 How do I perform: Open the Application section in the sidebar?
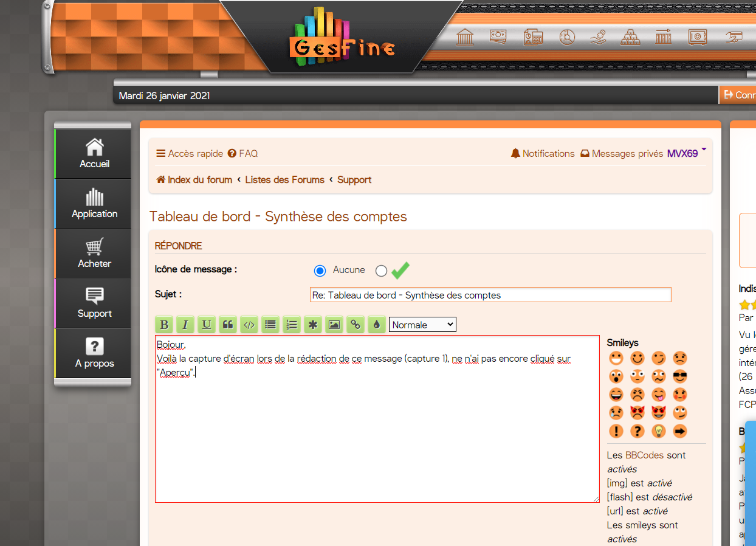pyautogui.click(x=94, y=204)
